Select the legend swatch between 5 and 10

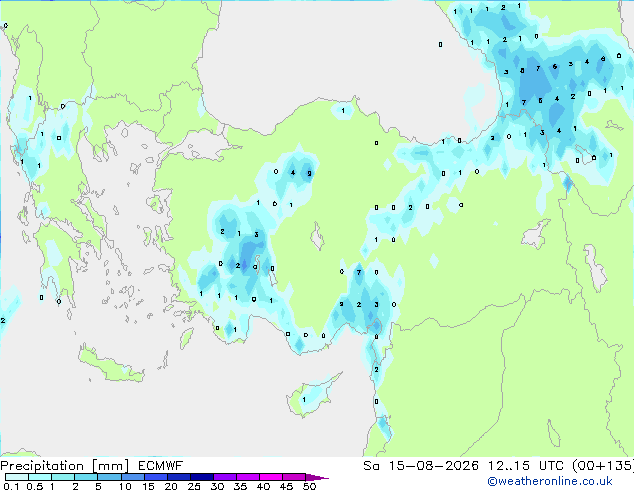tap(109, 477)
